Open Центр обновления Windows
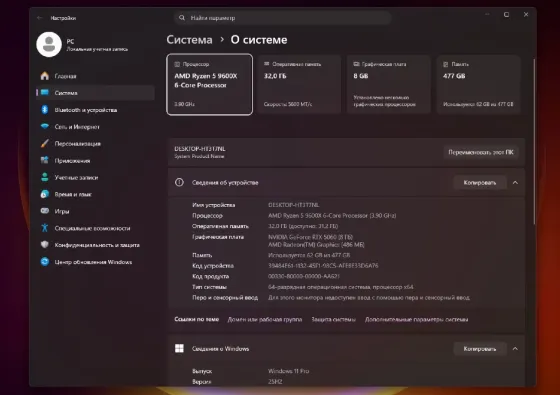This screenshot has height=395, width=560. [x=95, y=262]
